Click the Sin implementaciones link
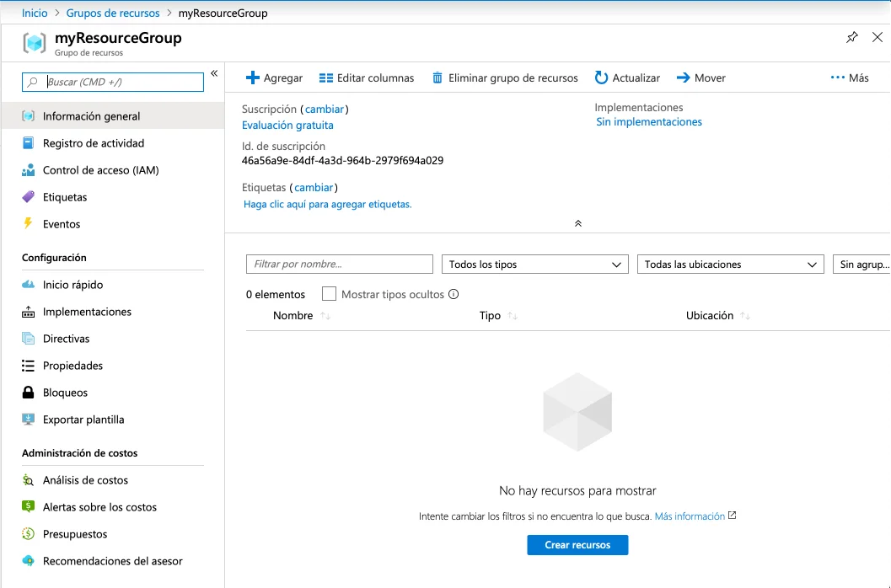Screen dimensions: 891x588 (649, 121)
